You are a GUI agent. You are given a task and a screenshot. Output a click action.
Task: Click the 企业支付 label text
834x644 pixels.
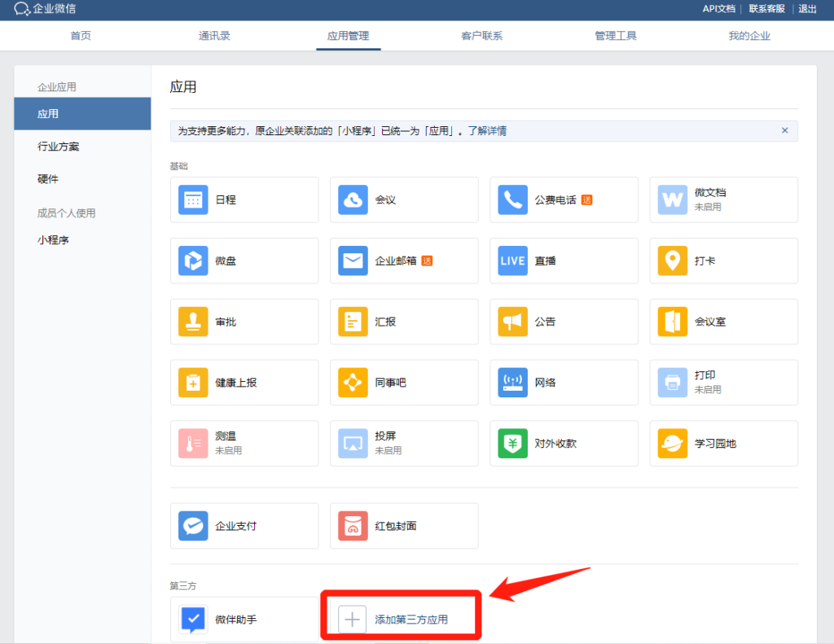pyautogui.click(x=235, y=526)
